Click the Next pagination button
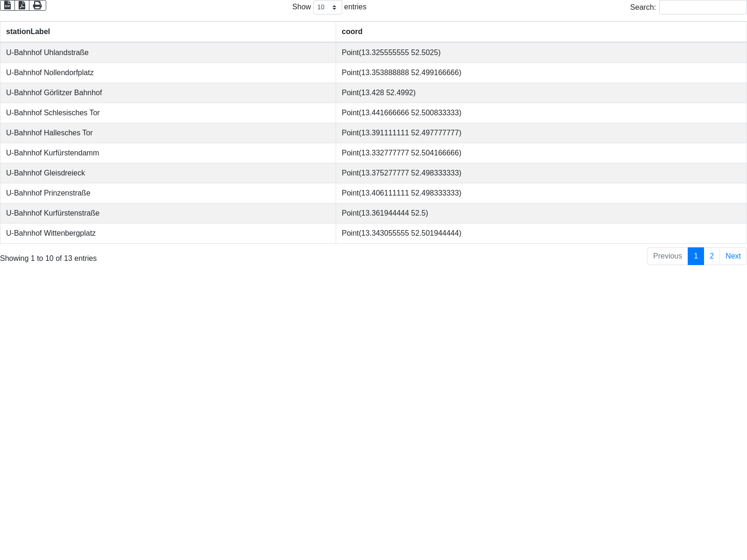The image size is (747, 560). 733,256
